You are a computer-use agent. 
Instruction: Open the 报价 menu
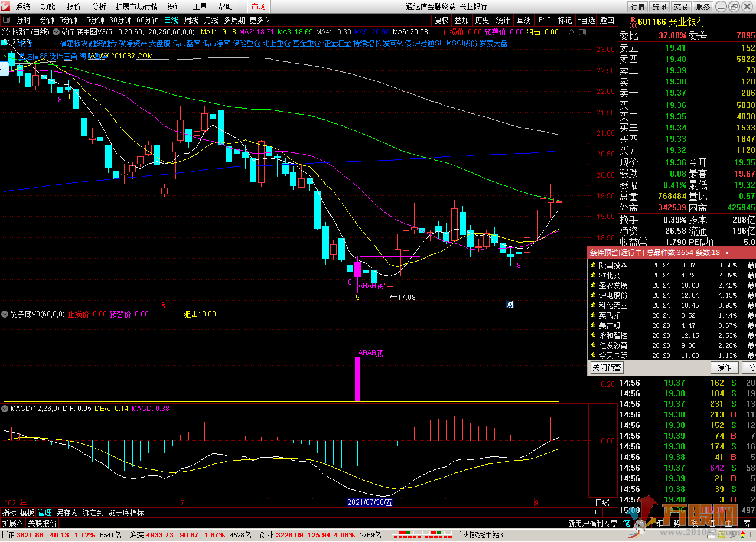coord(74,6)
